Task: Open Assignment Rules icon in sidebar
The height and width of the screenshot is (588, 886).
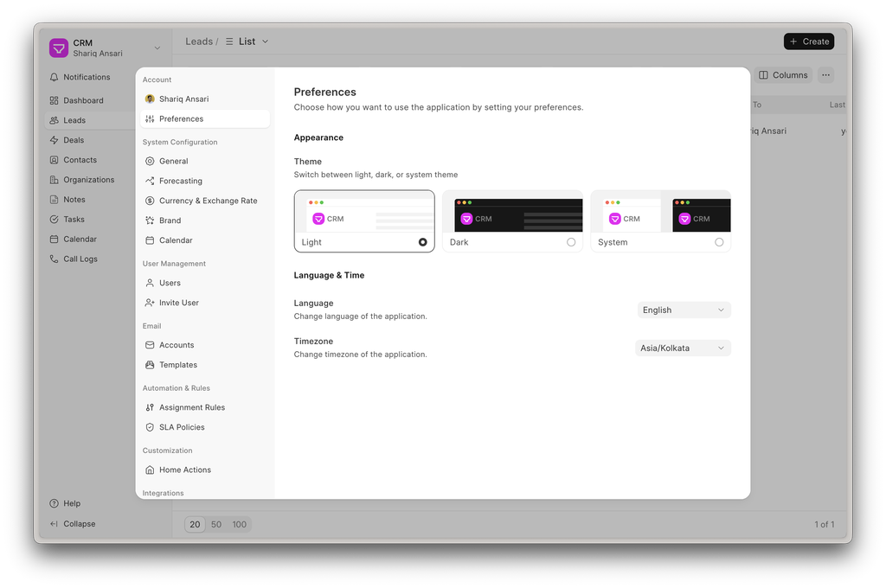Action: pos(150,407)
